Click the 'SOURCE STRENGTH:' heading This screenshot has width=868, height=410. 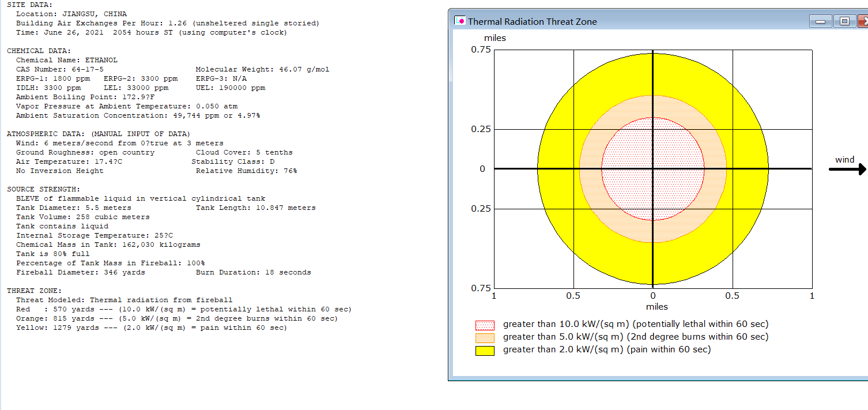pyautogui.click(x=43, y=189)
